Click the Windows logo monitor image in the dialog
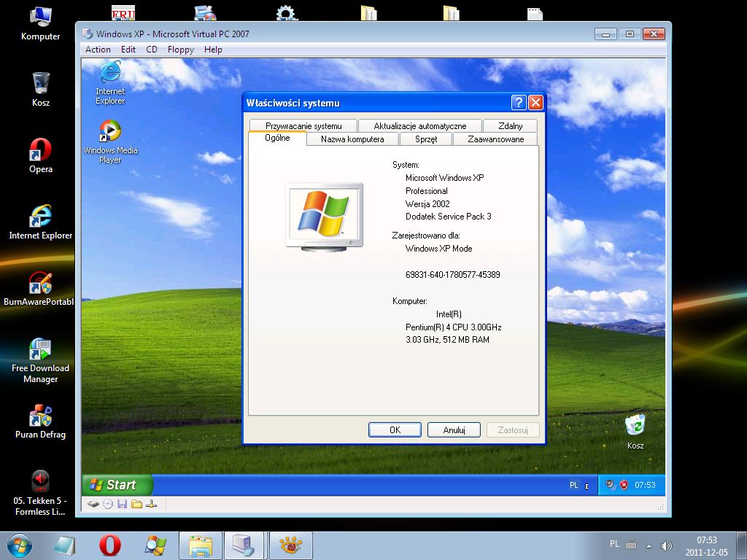747x560 pixels. (324, 217)
